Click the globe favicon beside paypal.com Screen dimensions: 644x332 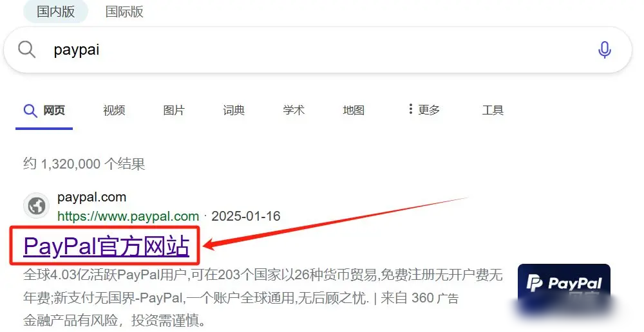37,206
